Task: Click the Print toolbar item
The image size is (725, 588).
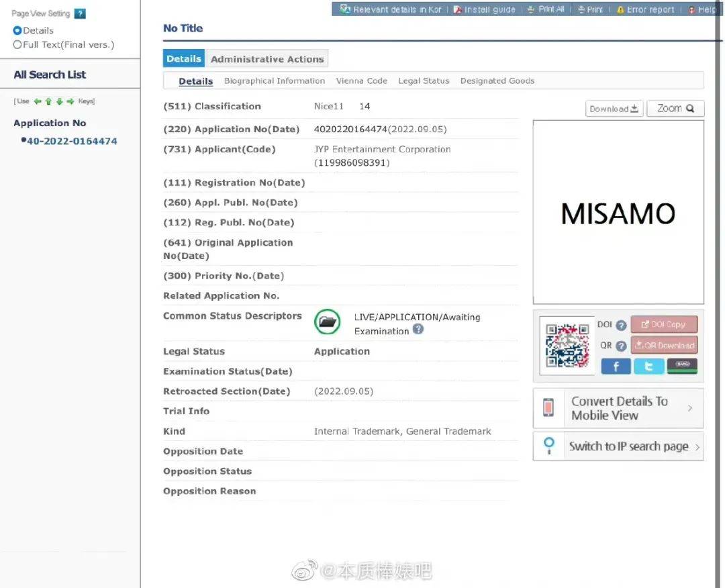Action: tap(590, 9)
